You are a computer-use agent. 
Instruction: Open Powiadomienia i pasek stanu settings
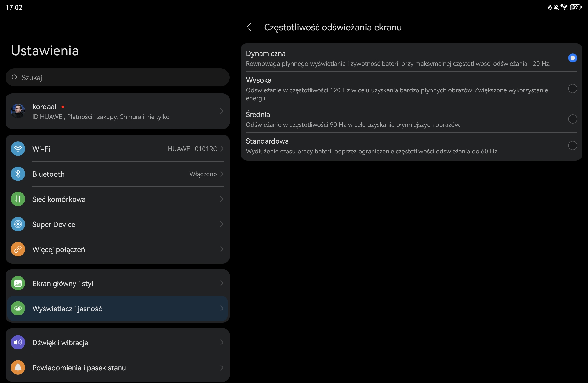79,368
